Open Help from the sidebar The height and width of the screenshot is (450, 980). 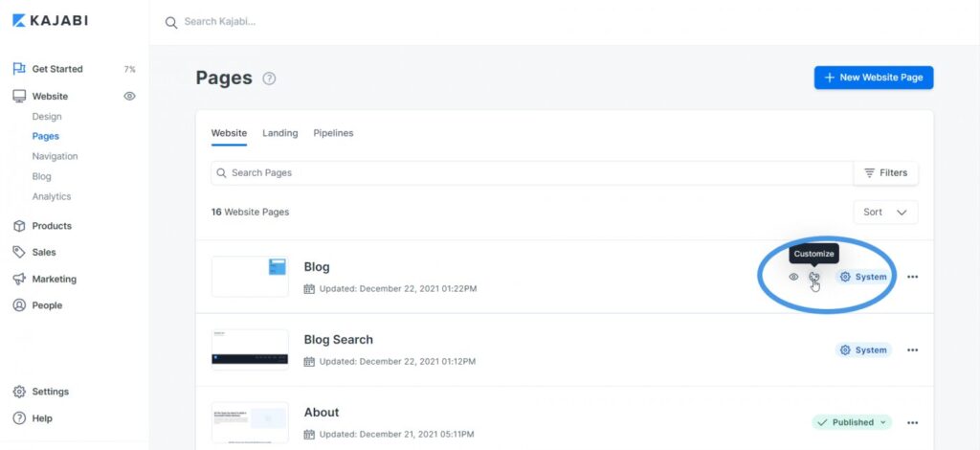42,418
